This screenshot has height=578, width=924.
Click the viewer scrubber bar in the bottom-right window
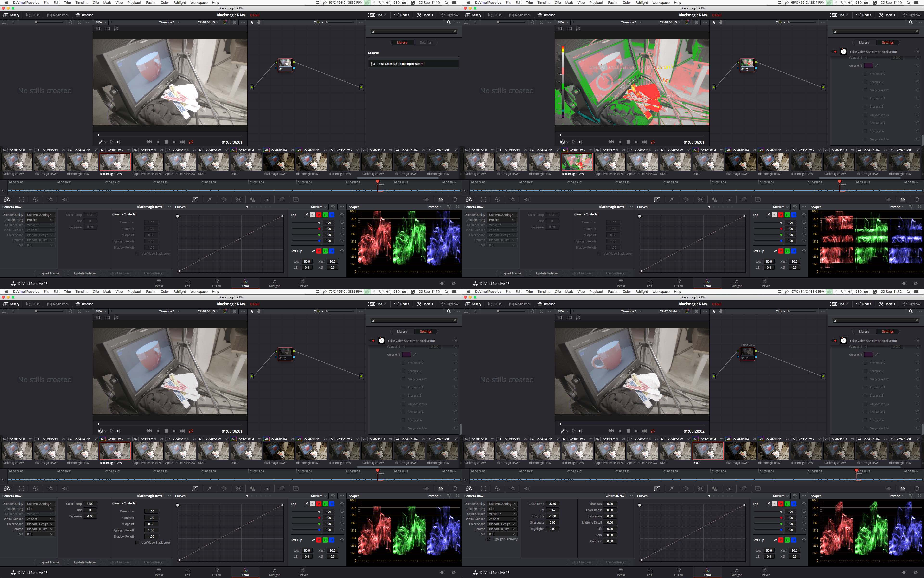coord(632,424)
